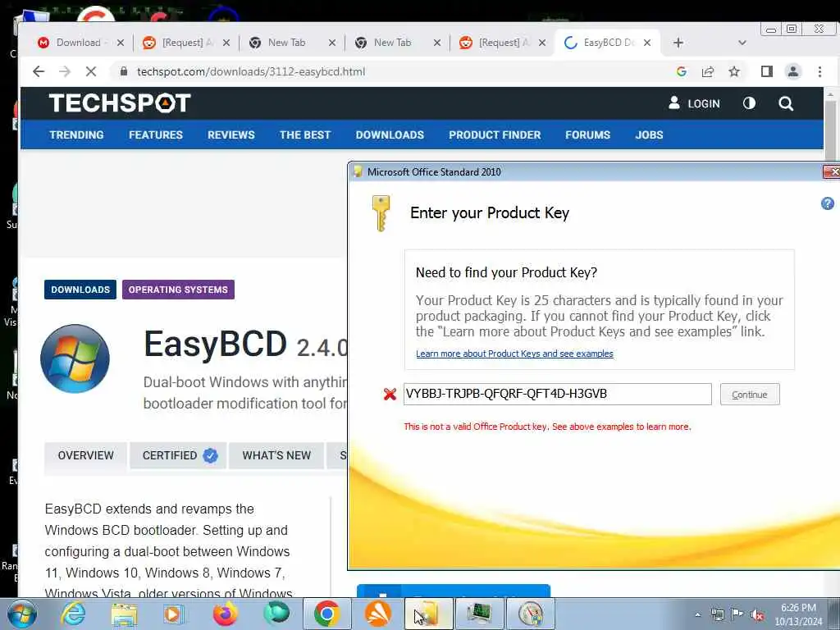Click the LOGIN link on TechSpot
This screenshot has width=840, height=630.
(x=694, y=103)
